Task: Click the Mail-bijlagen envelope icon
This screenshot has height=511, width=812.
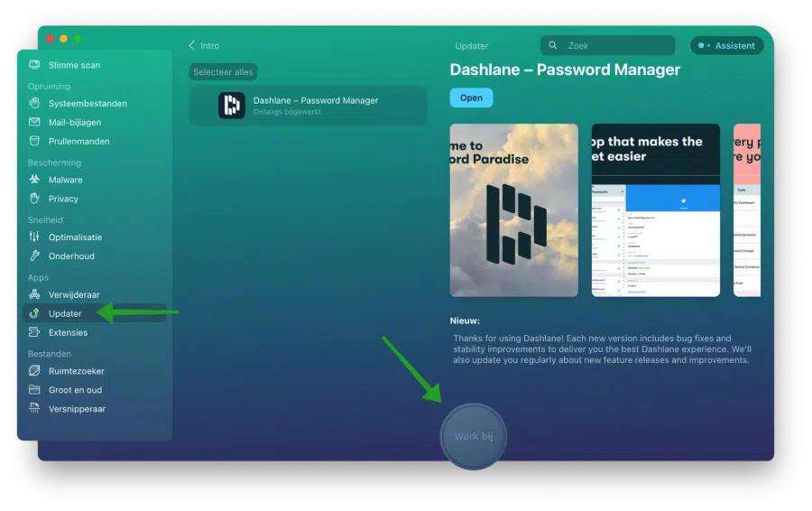Action: [34, 122]
